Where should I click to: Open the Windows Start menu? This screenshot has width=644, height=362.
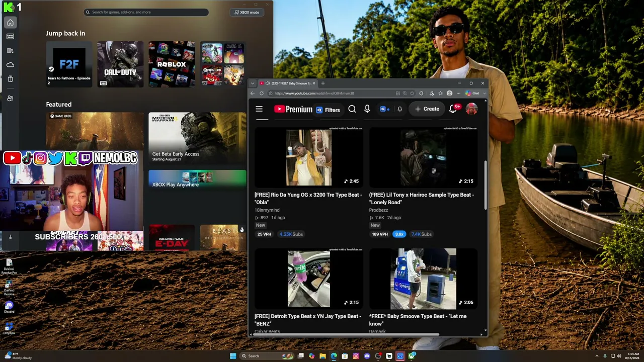coord(233,356)
